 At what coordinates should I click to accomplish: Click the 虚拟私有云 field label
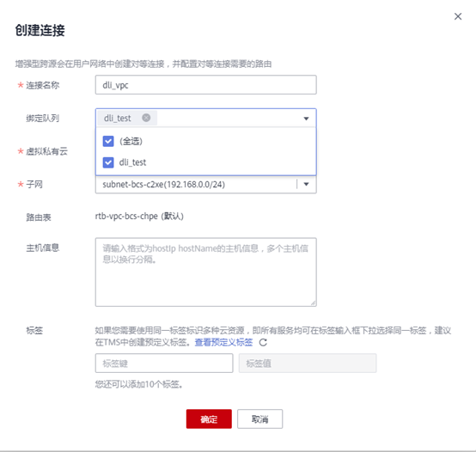46,151
